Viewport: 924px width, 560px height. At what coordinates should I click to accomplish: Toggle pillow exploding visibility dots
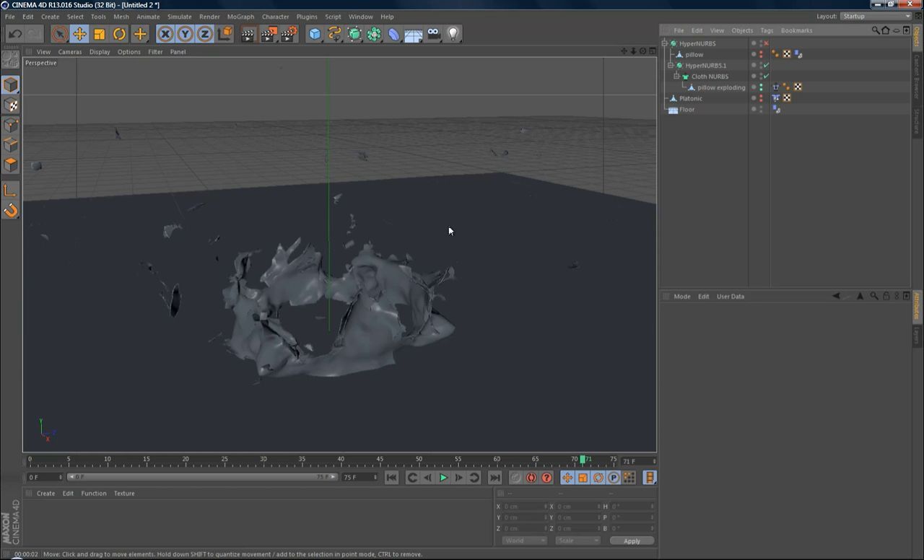761,87
